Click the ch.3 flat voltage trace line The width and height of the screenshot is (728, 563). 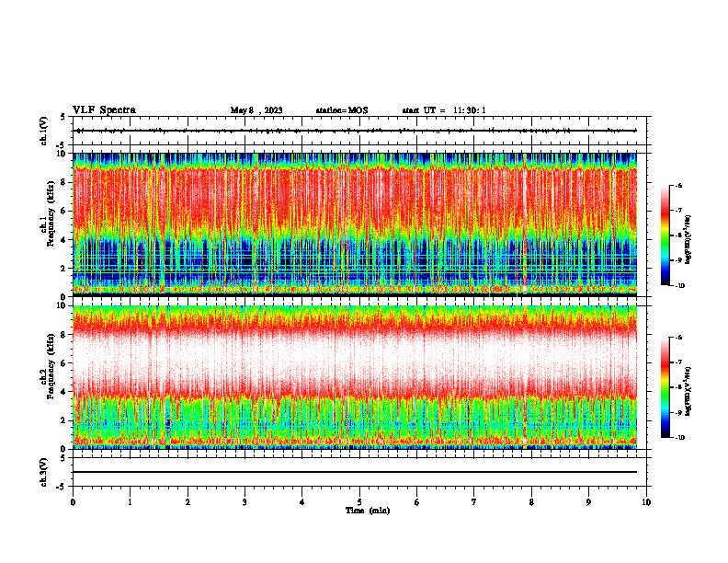(355, 472)
